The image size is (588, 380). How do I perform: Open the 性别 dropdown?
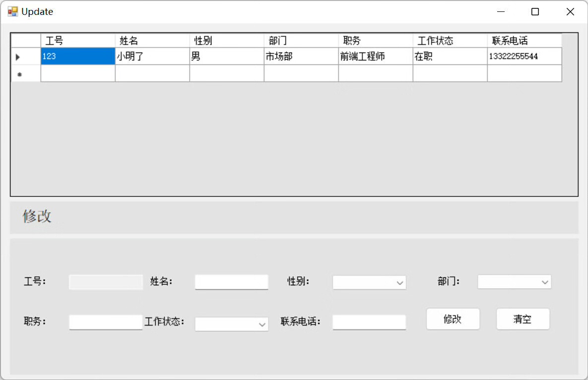pos(369,283)
